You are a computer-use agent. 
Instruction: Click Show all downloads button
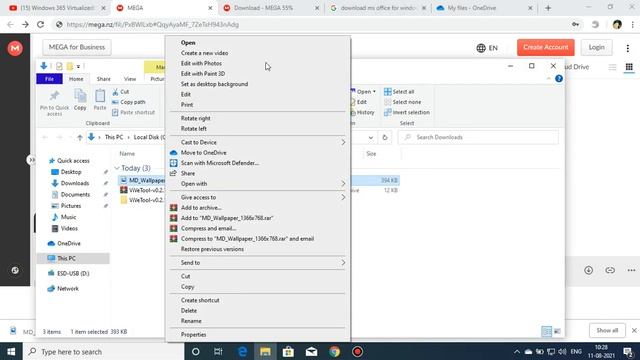tap(607, 331)
